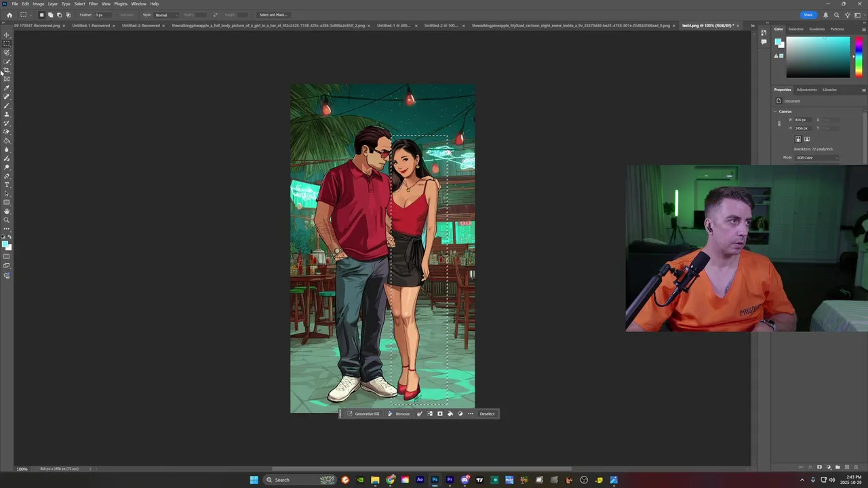Select the Hand tool

click(x=7, y=211)
